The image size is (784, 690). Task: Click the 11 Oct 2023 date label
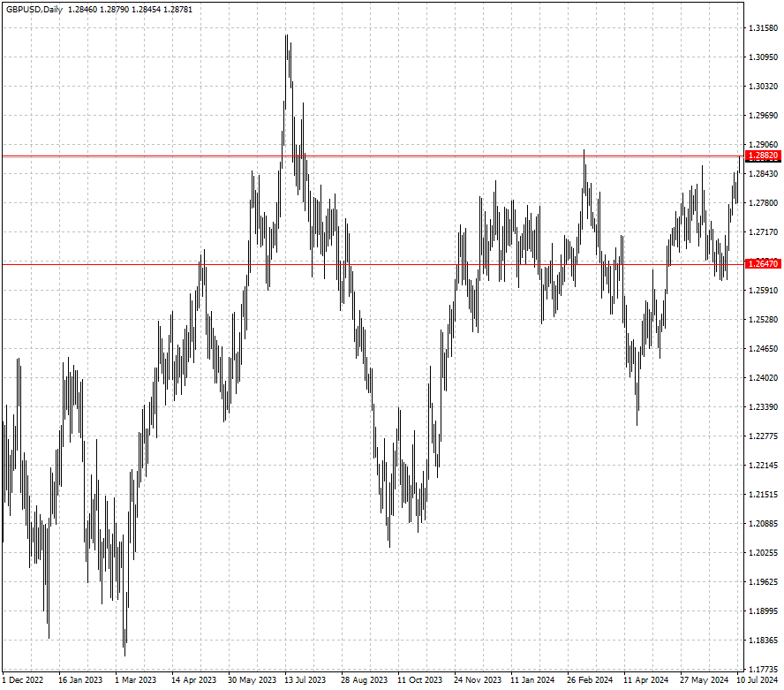(419, 680)
